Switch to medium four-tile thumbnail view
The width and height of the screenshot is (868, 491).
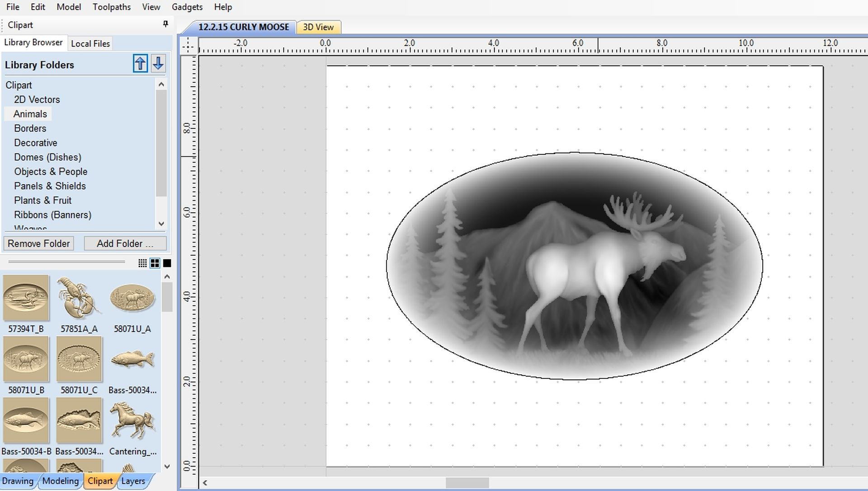tap(155, 263)
